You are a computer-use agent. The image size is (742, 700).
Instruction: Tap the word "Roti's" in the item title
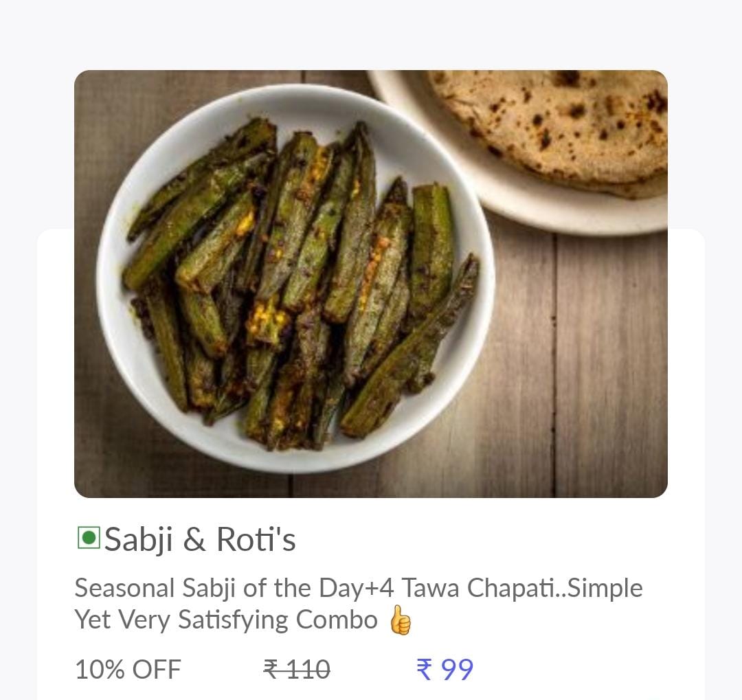coord(256,539)
